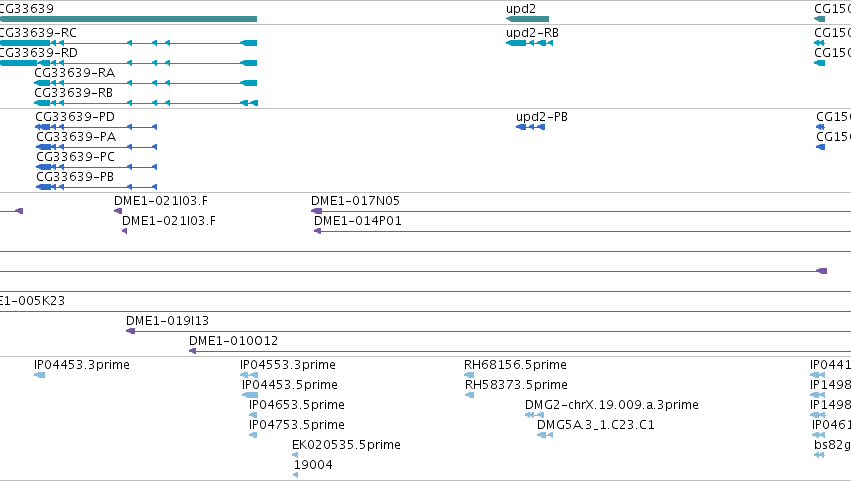
Task: Click the DME1-014P01 clone label
Action: tap(358, 221)
